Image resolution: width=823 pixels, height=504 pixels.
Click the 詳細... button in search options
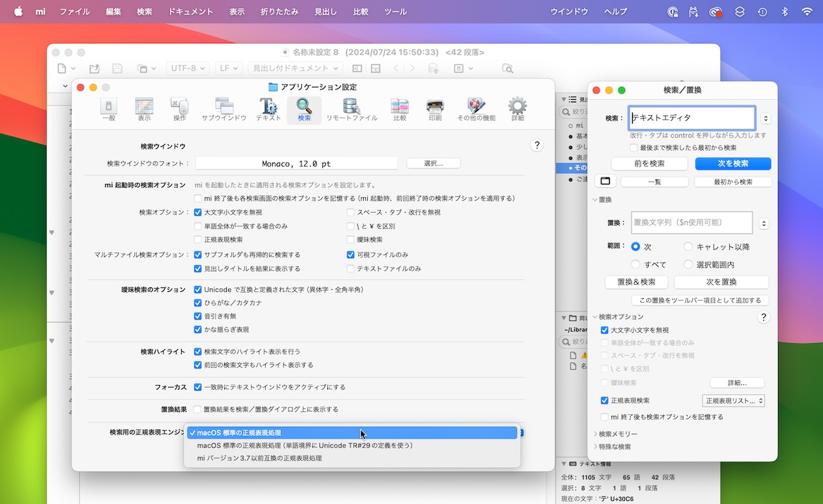tap(737, 382)
